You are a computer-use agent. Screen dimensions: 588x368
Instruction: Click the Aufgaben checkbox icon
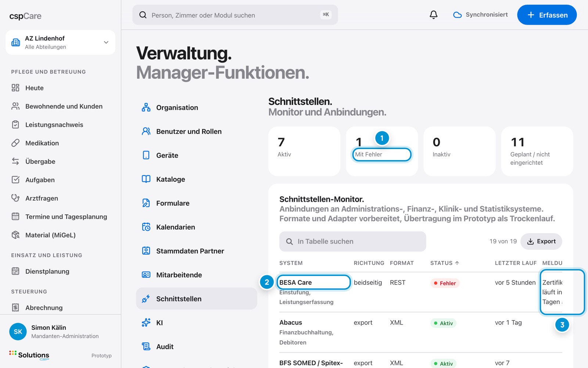point(15,180)
